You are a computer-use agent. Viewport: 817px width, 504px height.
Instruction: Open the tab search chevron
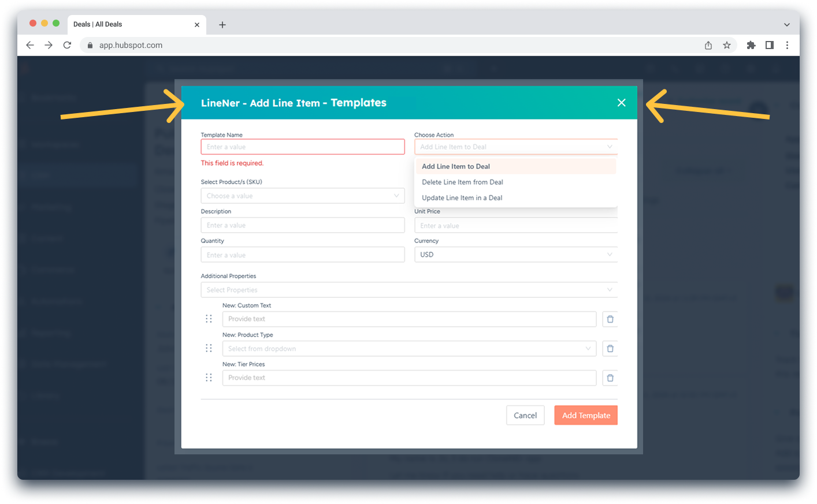[x=786, y=25]
